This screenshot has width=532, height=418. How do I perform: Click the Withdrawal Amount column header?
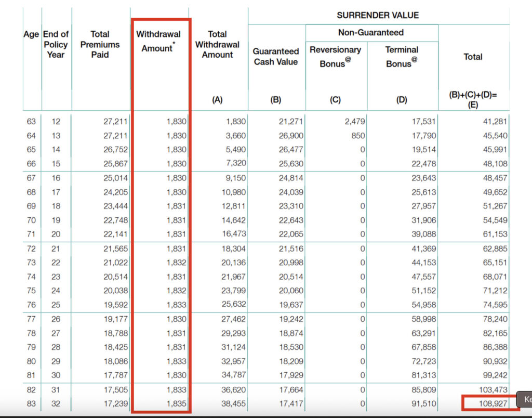pyautogui.click(x=158, y=41)
